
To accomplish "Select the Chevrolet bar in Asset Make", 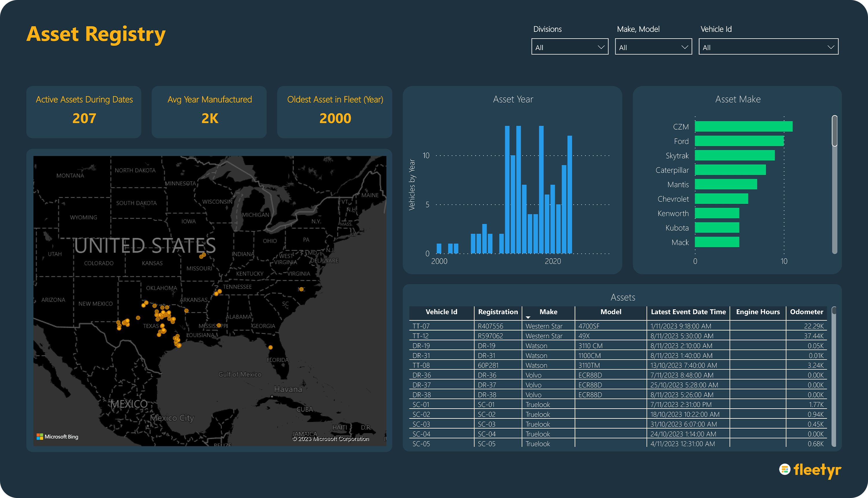I will [721, 199].
